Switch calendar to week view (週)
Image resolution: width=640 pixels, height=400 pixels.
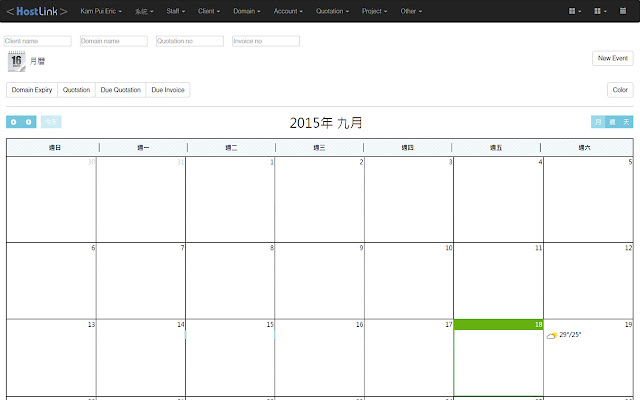(x=612, y=122)
